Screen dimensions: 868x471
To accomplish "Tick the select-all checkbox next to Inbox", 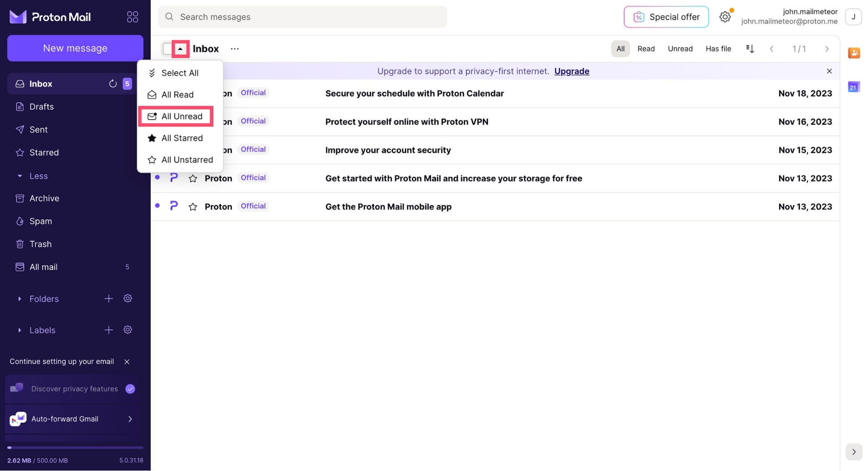I will [x=167, y=49].
